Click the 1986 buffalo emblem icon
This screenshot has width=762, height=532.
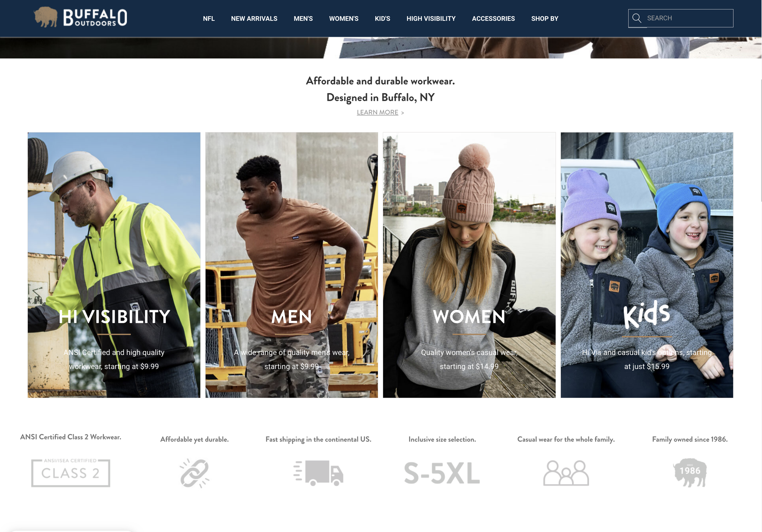point(690,473)
